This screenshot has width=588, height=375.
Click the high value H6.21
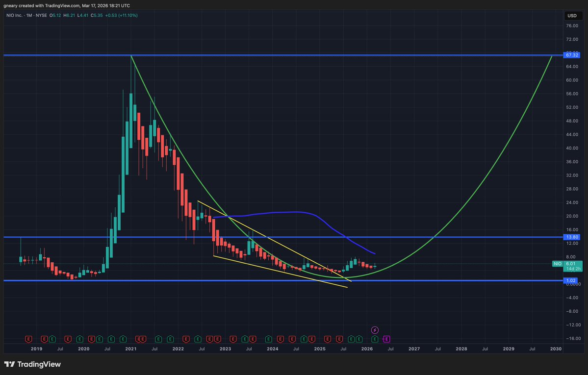pos(69,15)
